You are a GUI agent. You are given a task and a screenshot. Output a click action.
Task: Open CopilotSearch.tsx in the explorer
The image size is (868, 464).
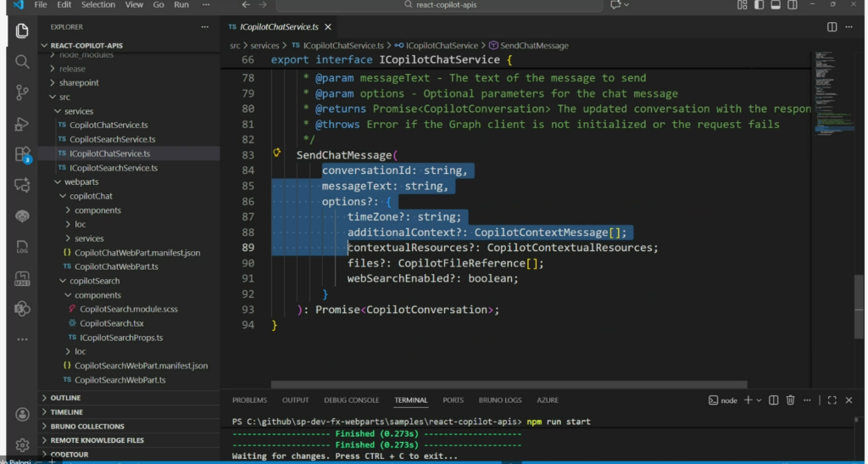111,323
